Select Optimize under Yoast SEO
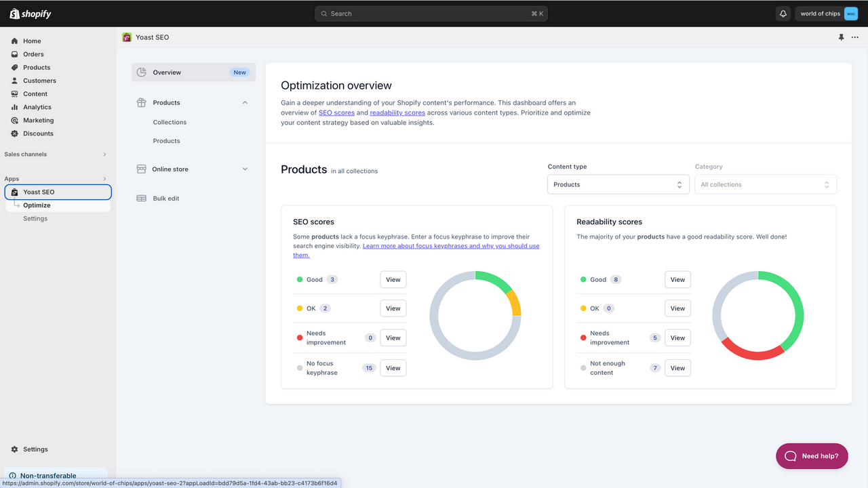Image resolution: width=868 pixels, height=488 pixels. coord(37,205)
